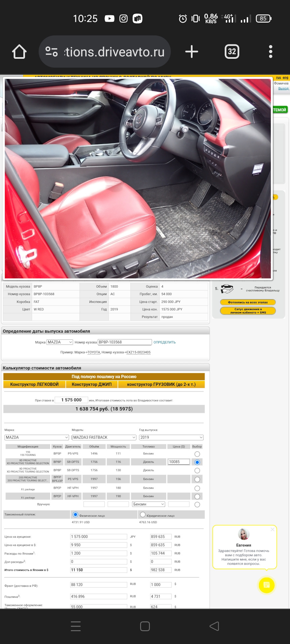Edit Цена на аукционе в $ field
Image resolution: width=290 pixels, height=644 pixels.
(99, 545)
